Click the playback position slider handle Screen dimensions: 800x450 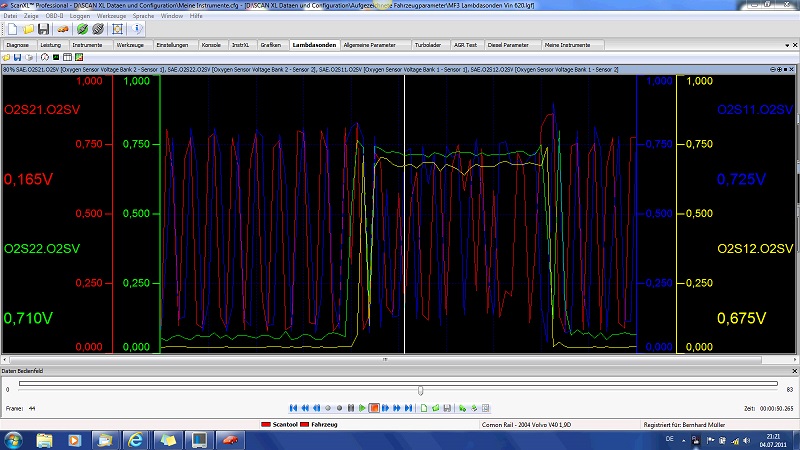[420, 390]
